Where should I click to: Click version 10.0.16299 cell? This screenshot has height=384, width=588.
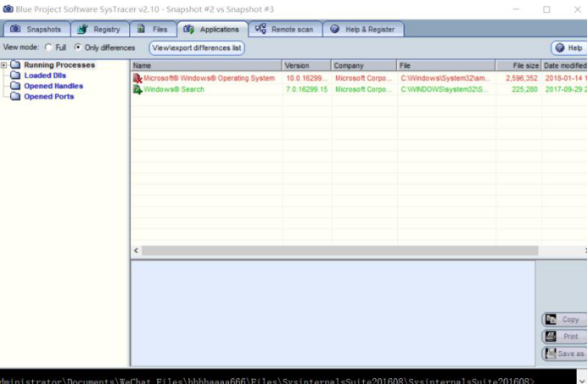click(x=307, y=78)
